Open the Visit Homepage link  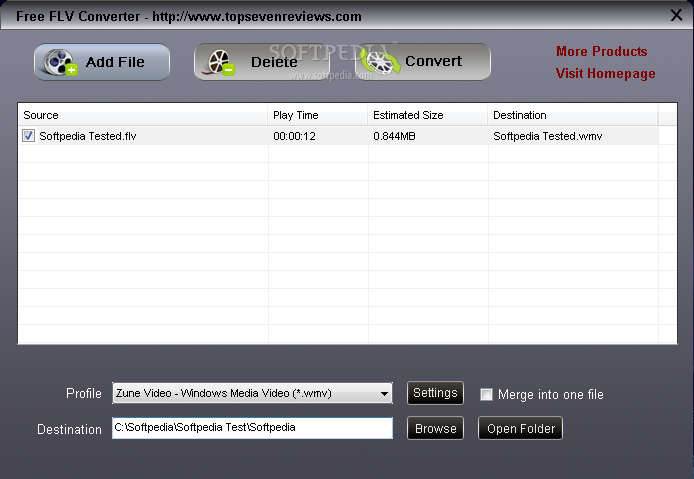(605, 73)
